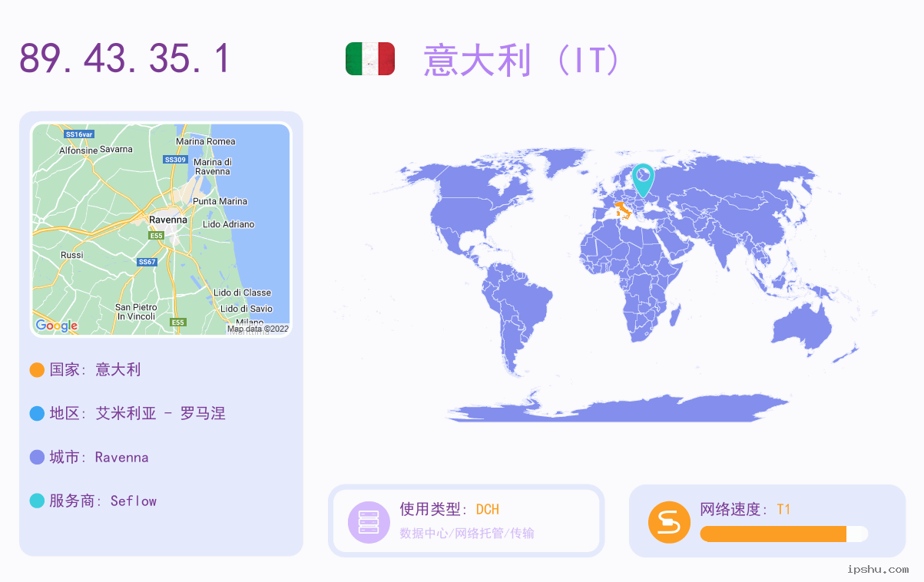Image resolution: width=924 pixels, height=582 pixels.
Task: Click the 意大利 (IT) country heading
Action: click(x=522, y=59)
